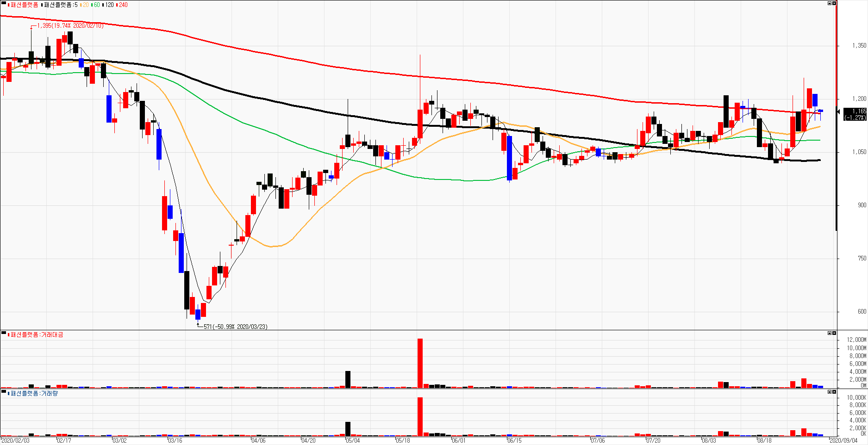Click the black collapse marker beside 패션플랫폼:거래대금
This screenshot has height=445, width=868.
coord(4,333)
